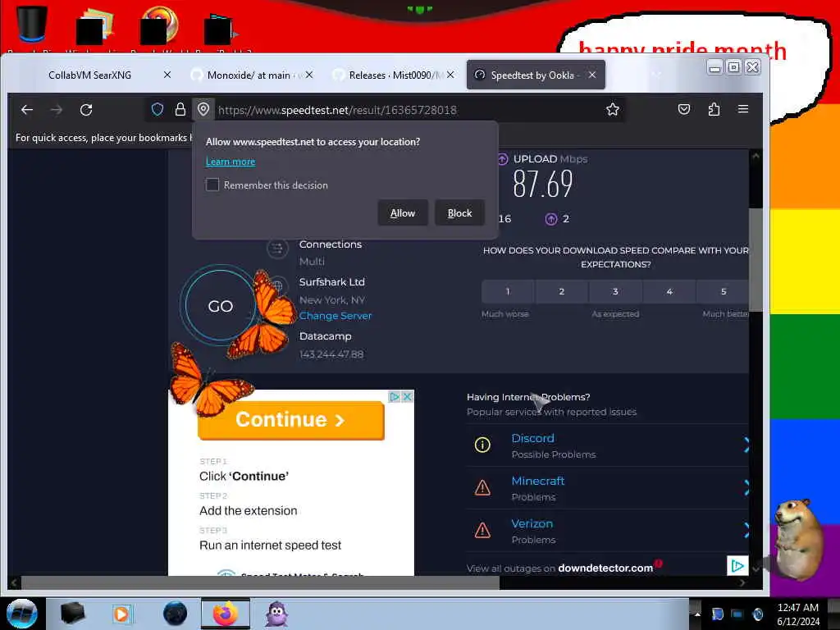The image size is (840, 630).
Task: Close the Speedtest by Ookla tab
Action: pyautogui.click(x=592, y=75)
